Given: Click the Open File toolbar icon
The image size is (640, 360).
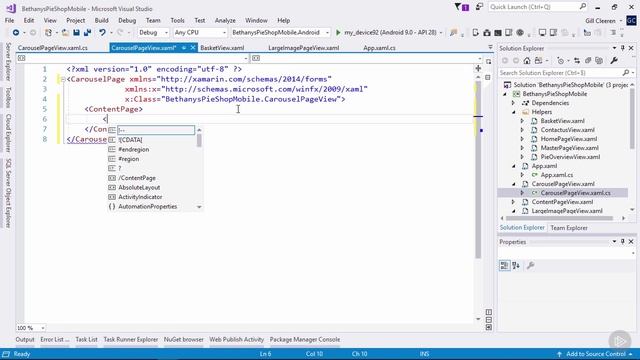Looking at the screenshot, I should [65, 32].
